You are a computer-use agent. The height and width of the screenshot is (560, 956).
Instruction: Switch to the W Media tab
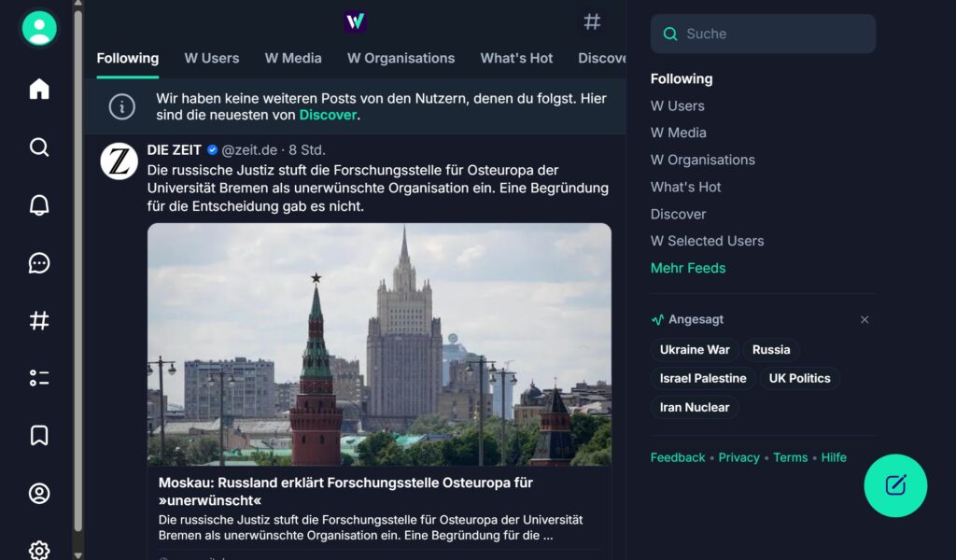pos(293,59)
